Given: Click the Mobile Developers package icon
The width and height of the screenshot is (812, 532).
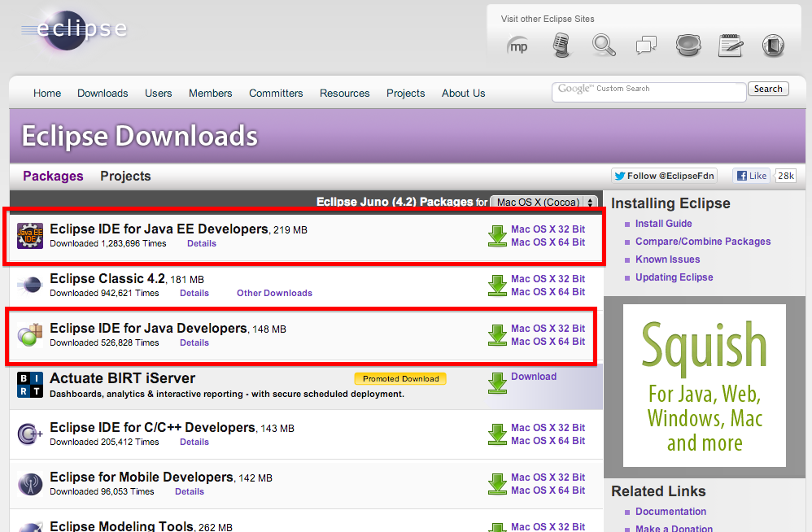Looking at the screenshot, I should [x=30, y=484].
